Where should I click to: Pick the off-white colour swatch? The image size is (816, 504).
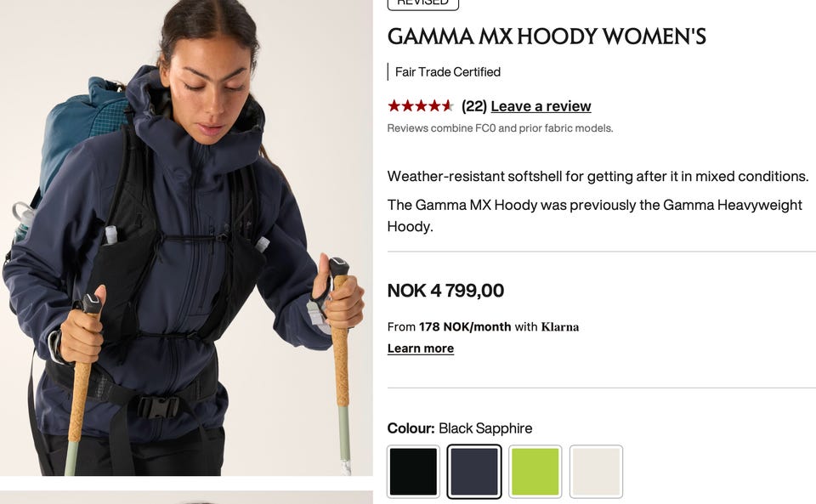coord(596,472)
